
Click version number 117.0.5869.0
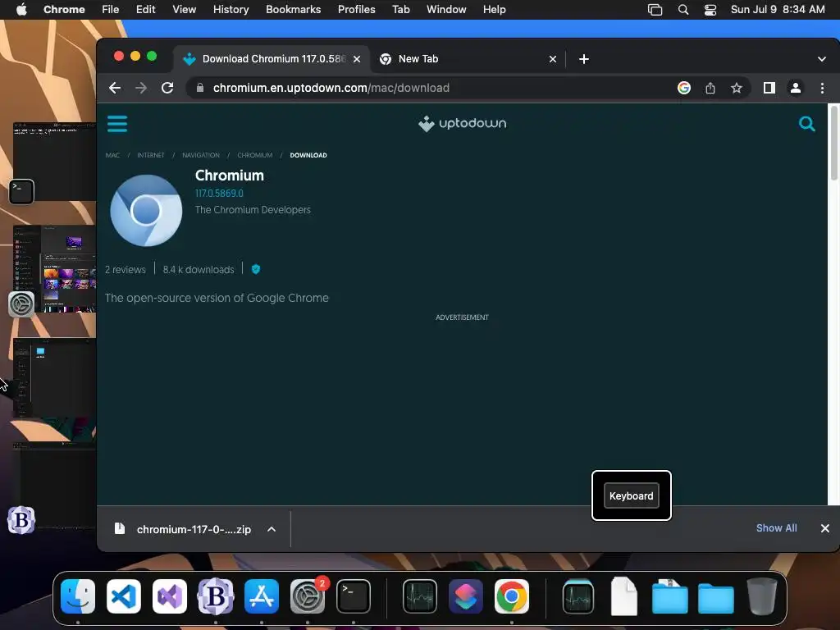[x=219, y=194]
